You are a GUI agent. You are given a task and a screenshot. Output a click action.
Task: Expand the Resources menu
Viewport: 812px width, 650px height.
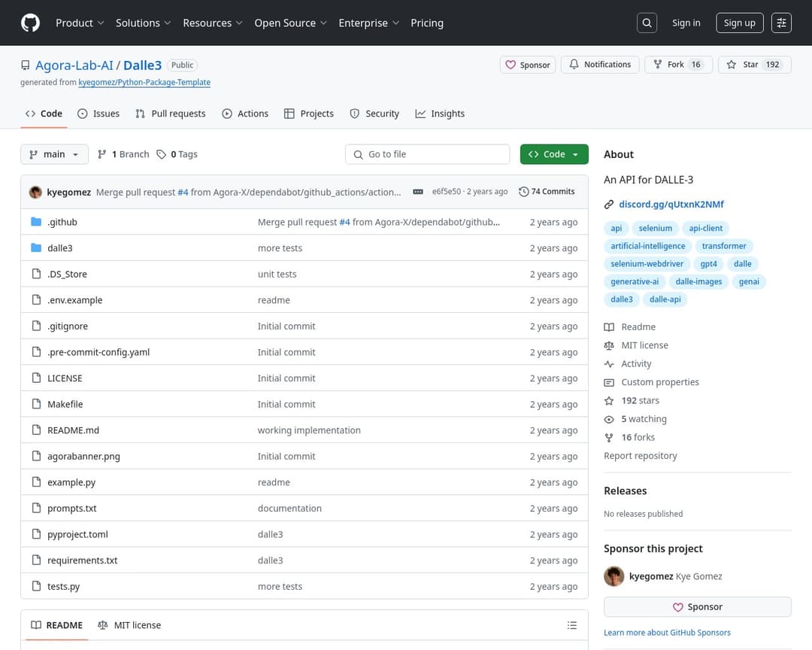212,23
